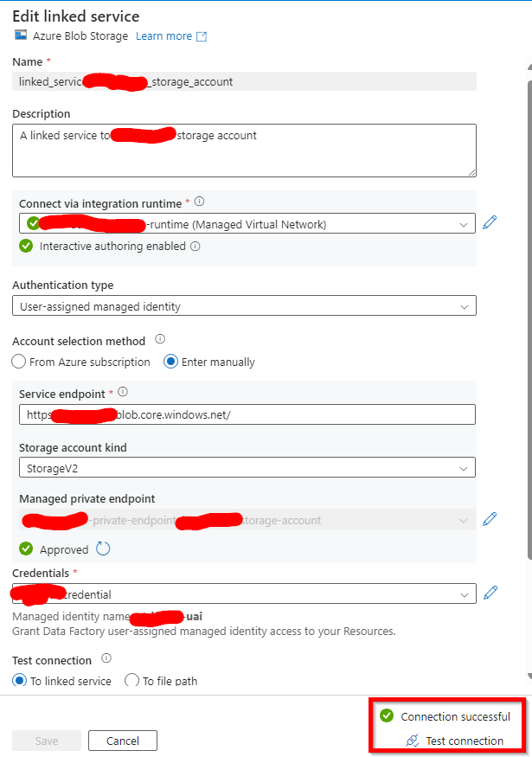Click the edit pencil next to Credentials
The width and height of the screenshot is (532, 757).
tap(490, 593)
